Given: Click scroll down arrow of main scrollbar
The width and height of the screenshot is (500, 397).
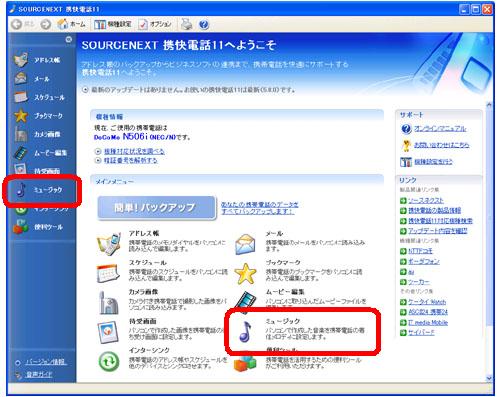Looking at the screenshot, I should [x=489, y=378].
